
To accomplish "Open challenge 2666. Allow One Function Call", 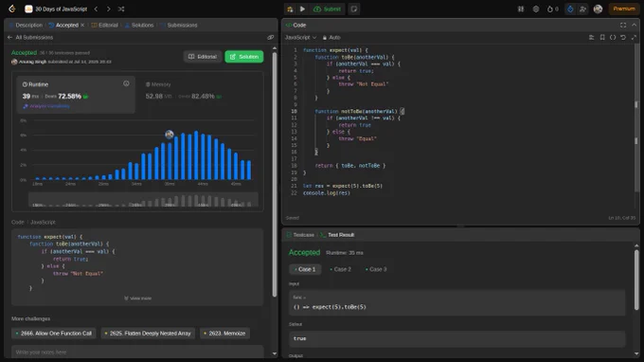I will tap(54, 334).
